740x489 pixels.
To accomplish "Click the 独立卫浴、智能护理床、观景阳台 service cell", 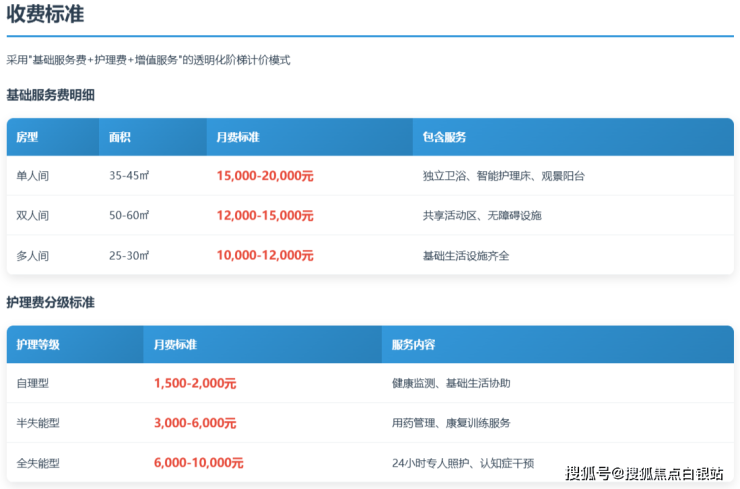I will pyautogui.click(x=503, y=176).
